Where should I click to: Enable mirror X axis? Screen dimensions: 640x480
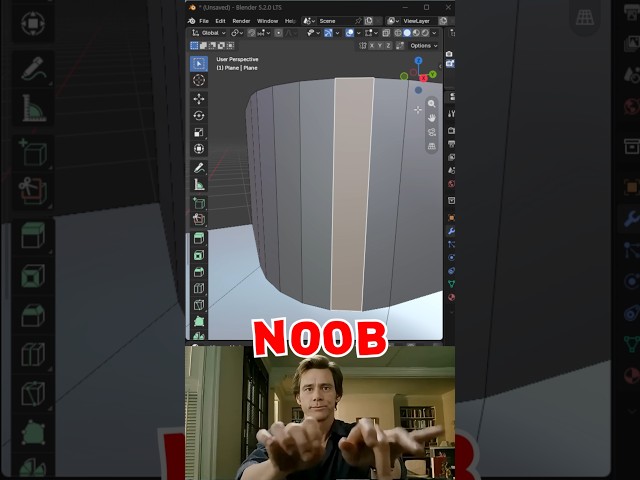point(372,46)
